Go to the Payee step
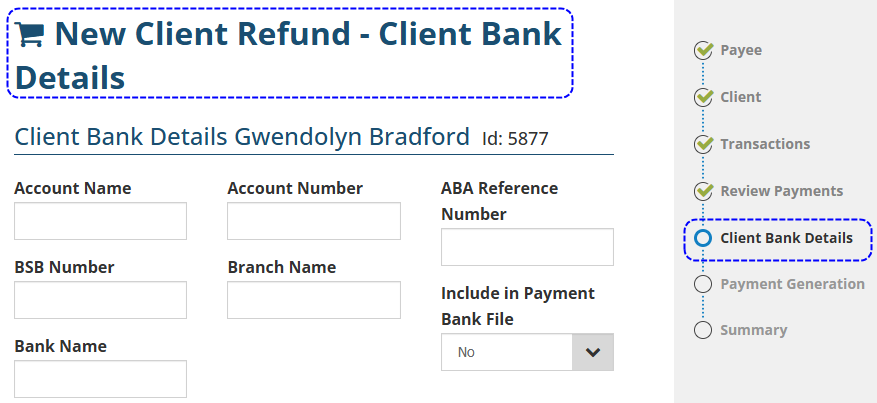877x403 pixels. click(741, 50)
